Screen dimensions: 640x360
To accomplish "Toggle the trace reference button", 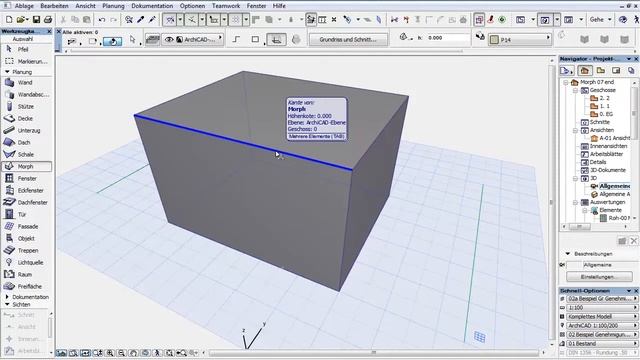I will pyautogui.click(x=479, y=19).
